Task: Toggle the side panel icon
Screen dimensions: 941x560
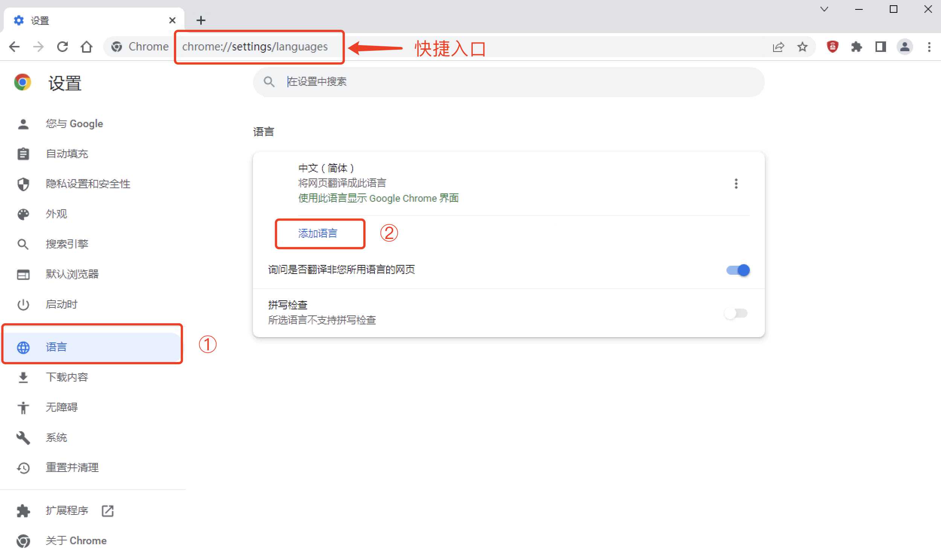Action: point(880,46)
